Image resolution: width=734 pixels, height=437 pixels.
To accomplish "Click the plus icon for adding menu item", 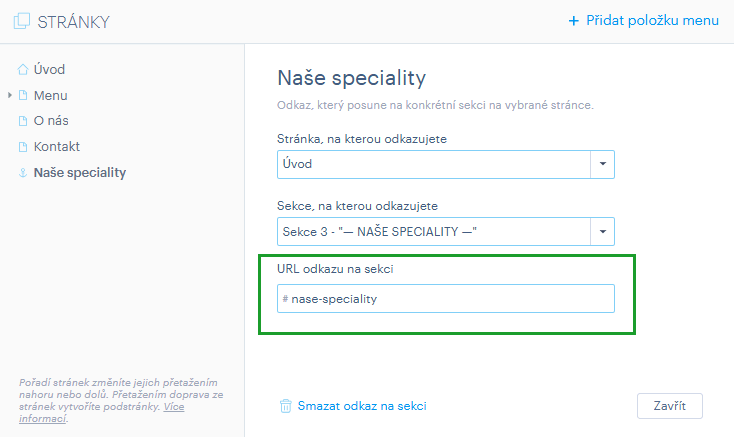I will point(573,21).
